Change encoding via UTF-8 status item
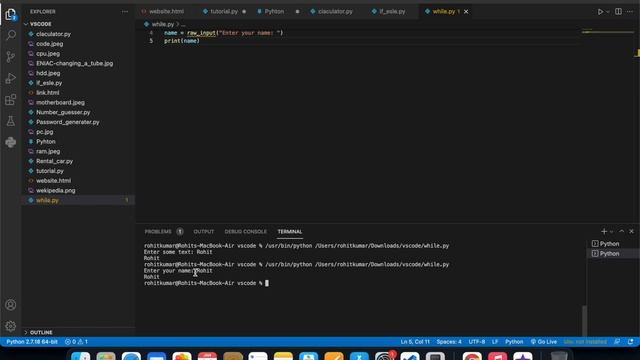This screenshot has width=640, height=360. pyautogui.click(x=477, y=342)
